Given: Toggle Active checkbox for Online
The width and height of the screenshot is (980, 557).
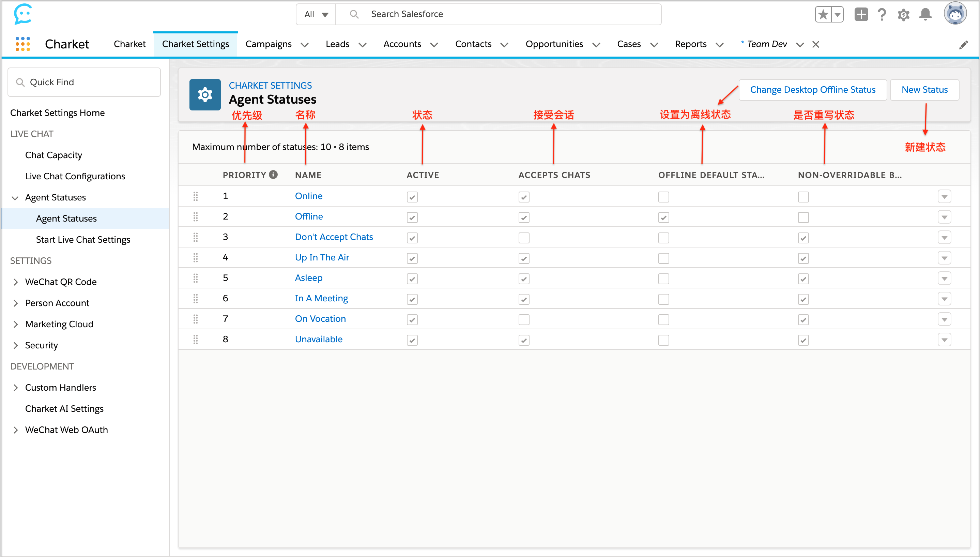Looking at the screenshot, I should 412,197.
